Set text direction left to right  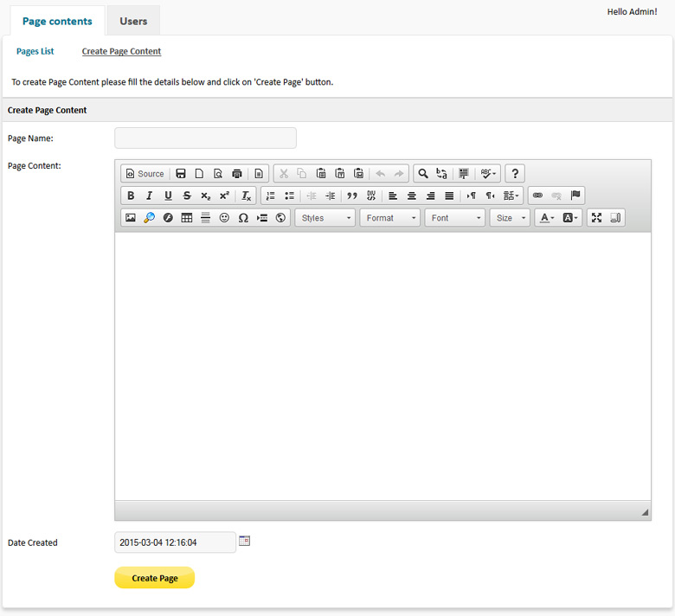coord(472,196)
